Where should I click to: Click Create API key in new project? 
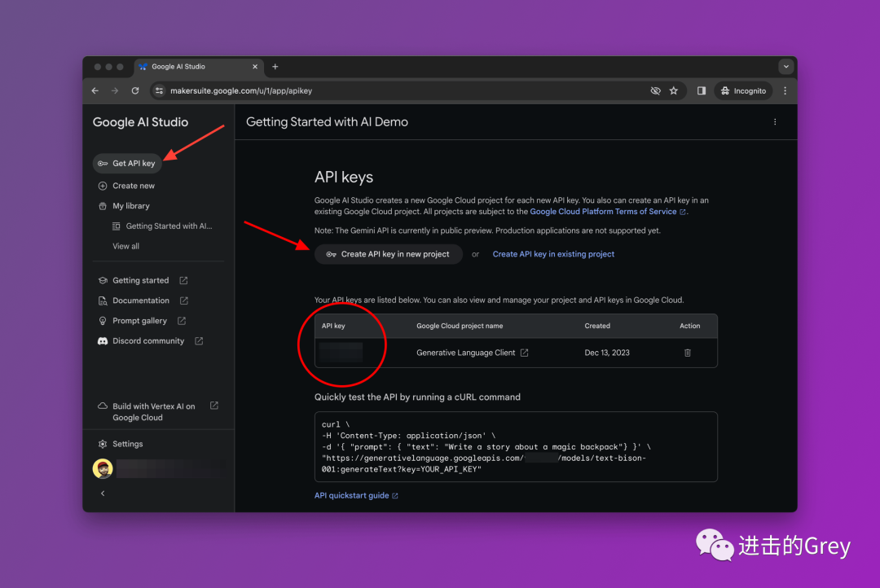389,254
